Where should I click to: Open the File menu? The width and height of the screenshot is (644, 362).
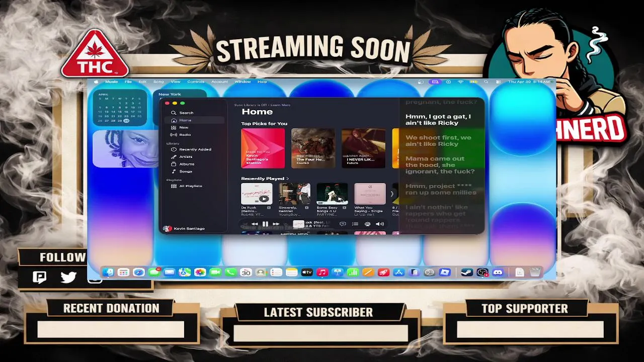[128, 81]
